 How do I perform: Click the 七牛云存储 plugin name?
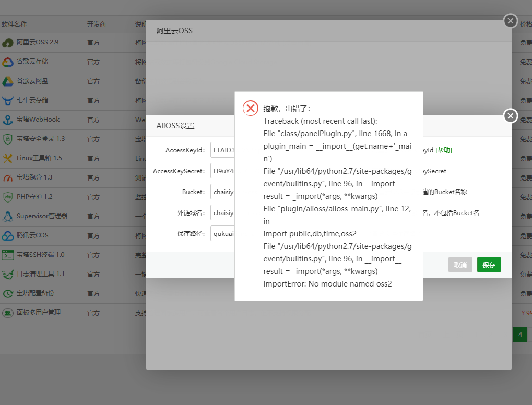coord(32,100)
